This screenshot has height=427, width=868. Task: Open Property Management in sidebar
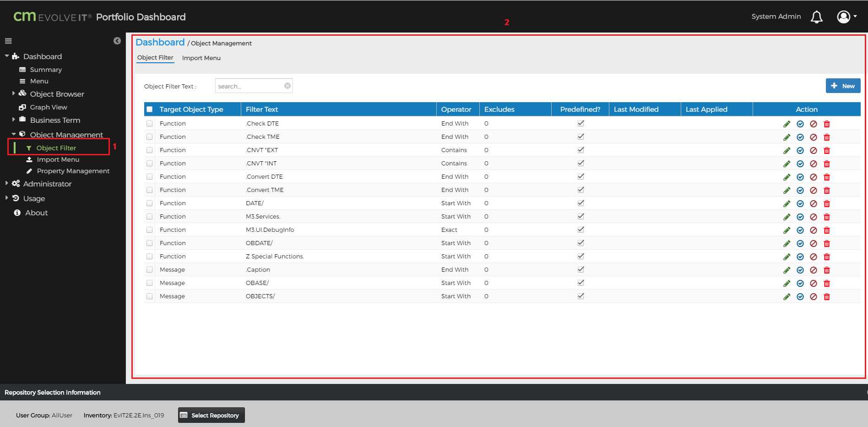pos(73,171)
